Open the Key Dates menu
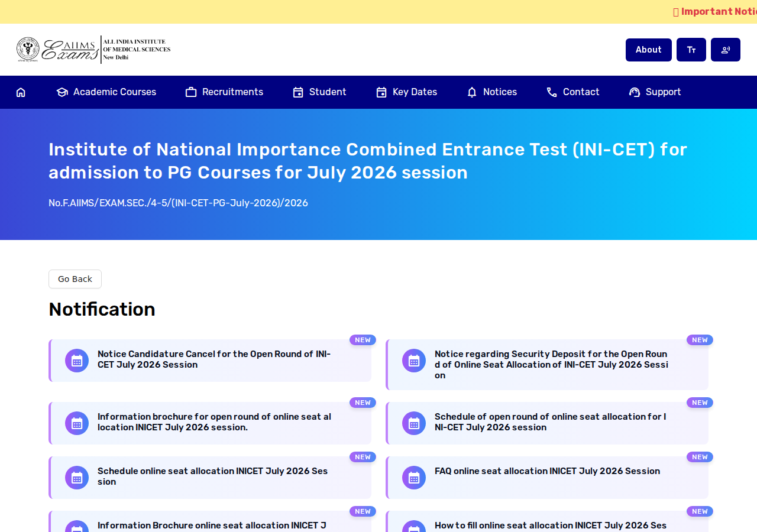Viewport: 757px width, 532px height. point(407,92)
